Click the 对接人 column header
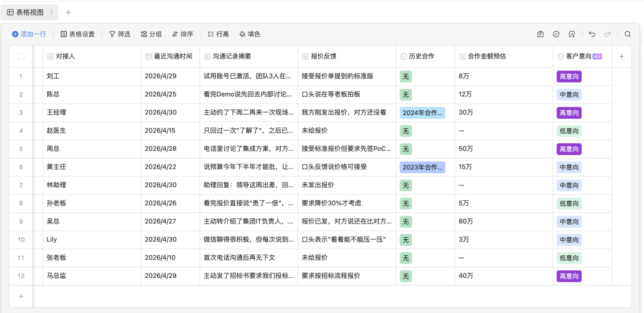 coord(92,57)
